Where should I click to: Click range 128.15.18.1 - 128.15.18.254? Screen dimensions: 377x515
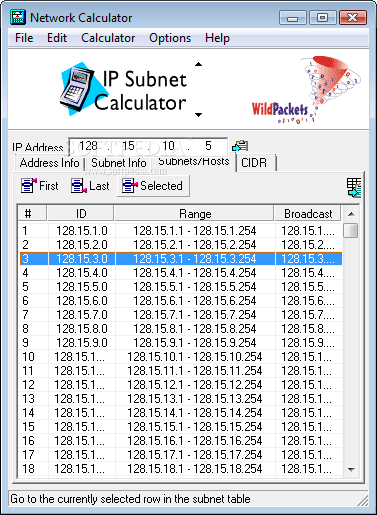[195, 469]
